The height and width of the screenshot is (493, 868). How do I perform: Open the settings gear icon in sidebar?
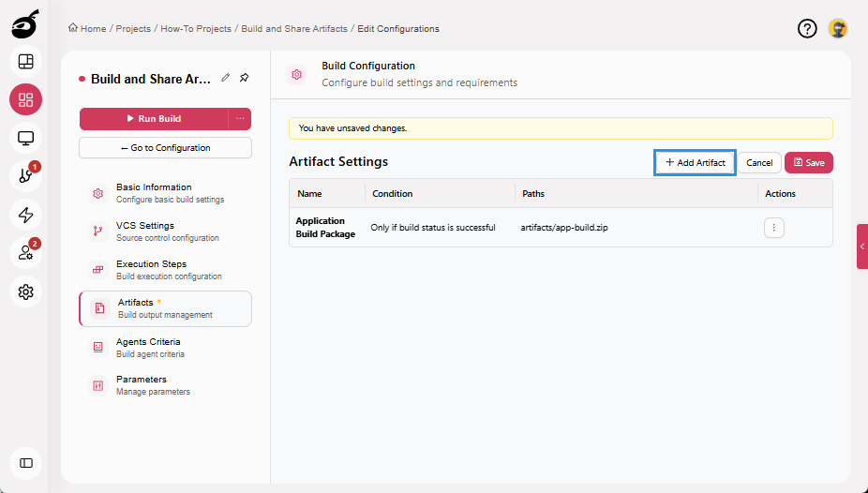pyautogui.click(x=26, y=291)
